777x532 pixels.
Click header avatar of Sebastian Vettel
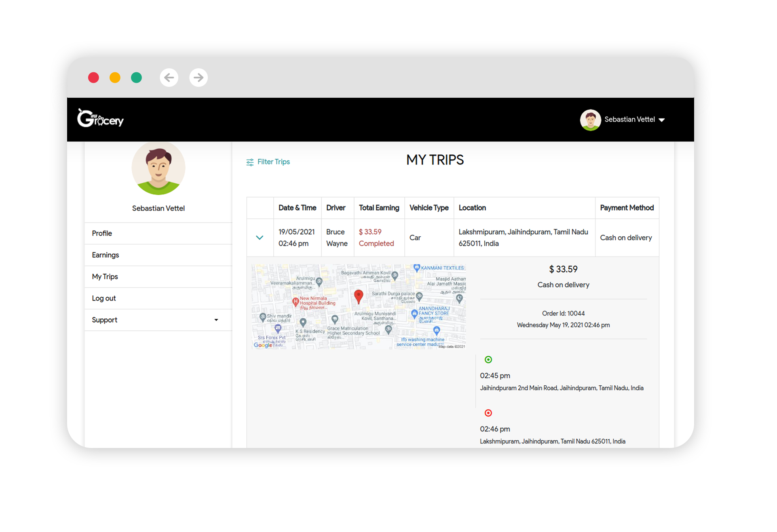[x=590, y=120]
